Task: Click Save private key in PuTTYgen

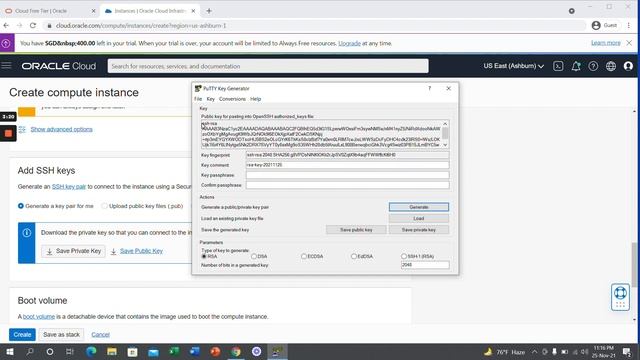Action: point(419,230)
